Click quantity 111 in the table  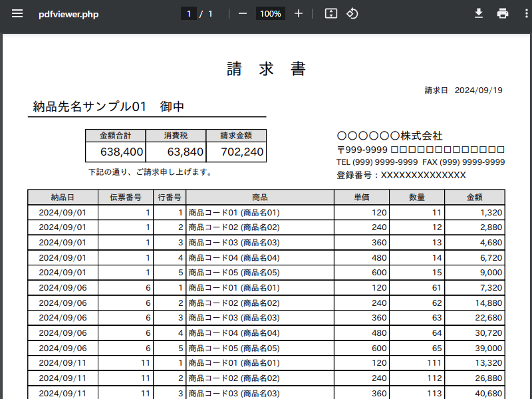pos(434,362)
